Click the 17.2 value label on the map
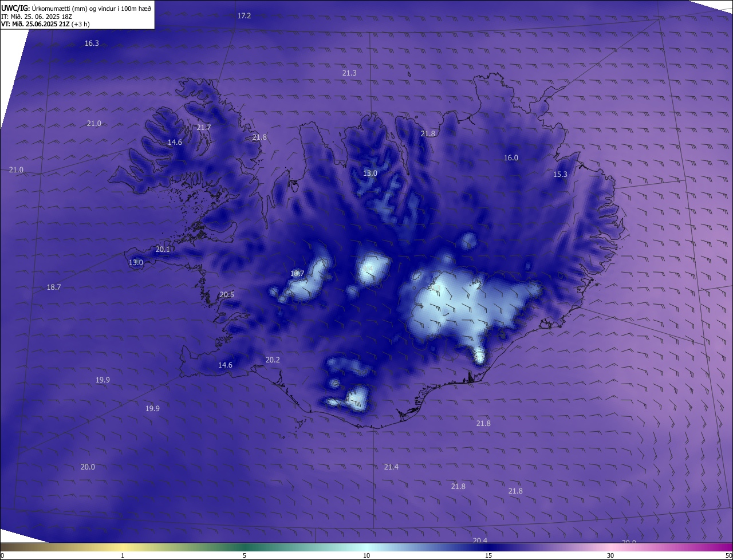 244,15
